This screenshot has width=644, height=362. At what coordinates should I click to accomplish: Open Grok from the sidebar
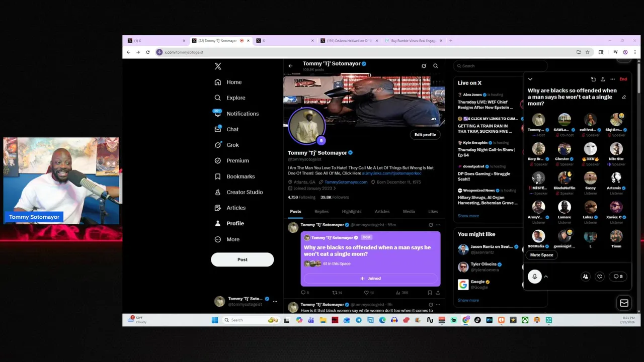(x=226, y=145)
